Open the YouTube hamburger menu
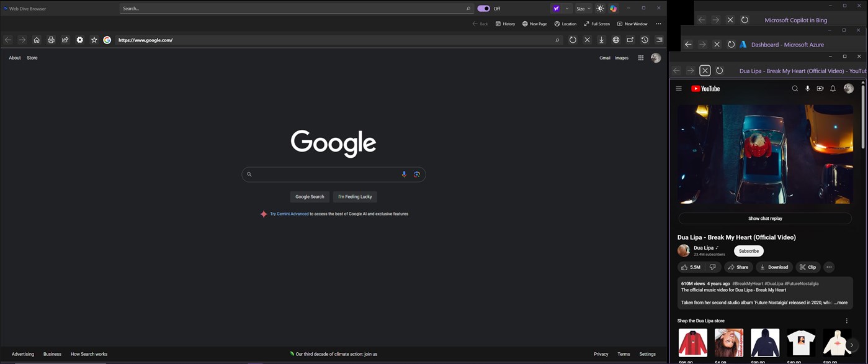 (x=679, y=88)
